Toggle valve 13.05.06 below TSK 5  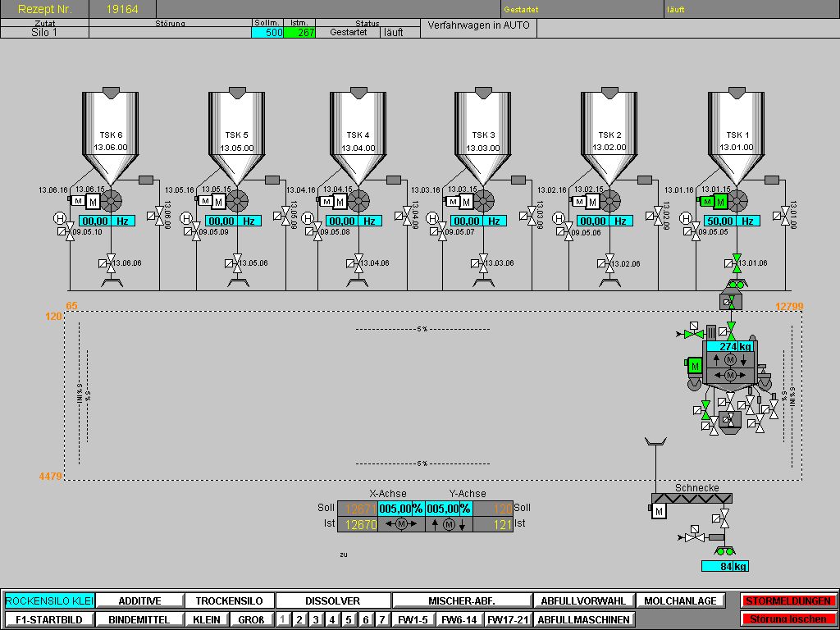237,263
